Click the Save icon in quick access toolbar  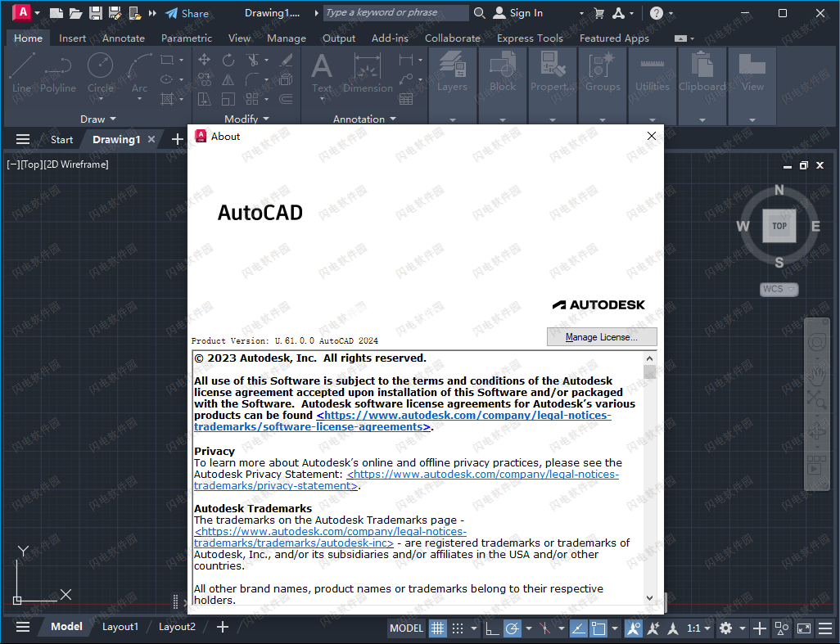pyautogui.click(x=95, y=13)
